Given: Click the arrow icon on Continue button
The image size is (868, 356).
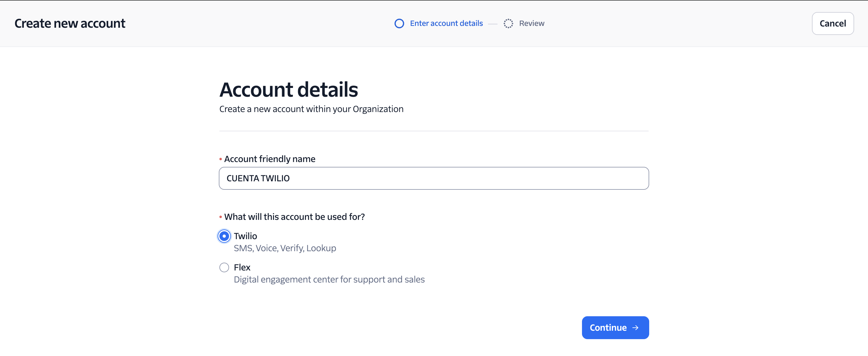Looking at the screenshot, I should (x=636, y=328).
